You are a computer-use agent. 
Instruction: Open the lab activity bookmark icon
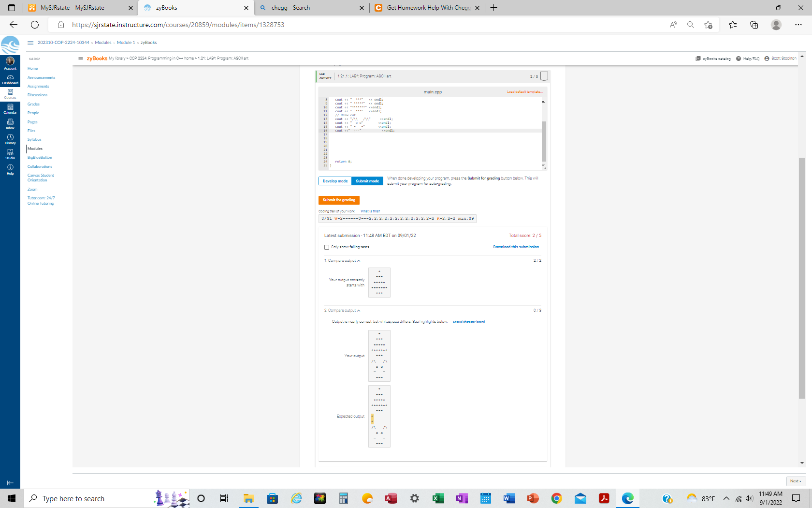tap(544, 76)
